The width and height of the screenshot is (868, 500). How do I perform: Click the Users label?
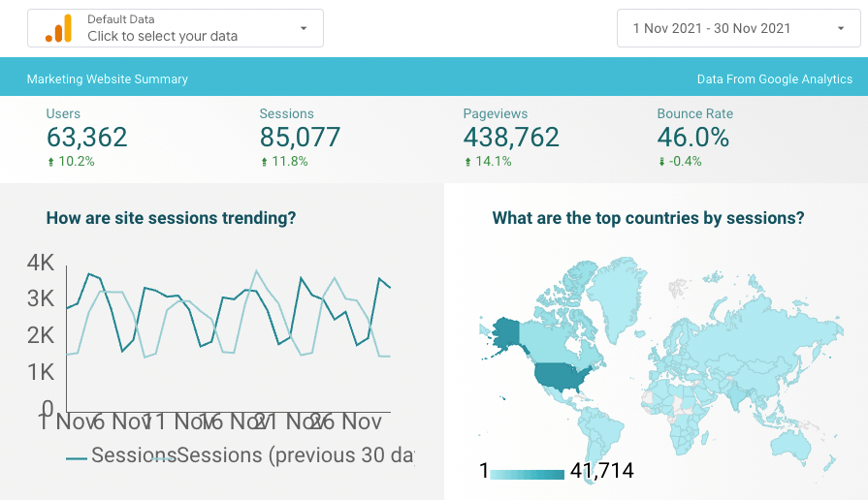tap(63, 113)
